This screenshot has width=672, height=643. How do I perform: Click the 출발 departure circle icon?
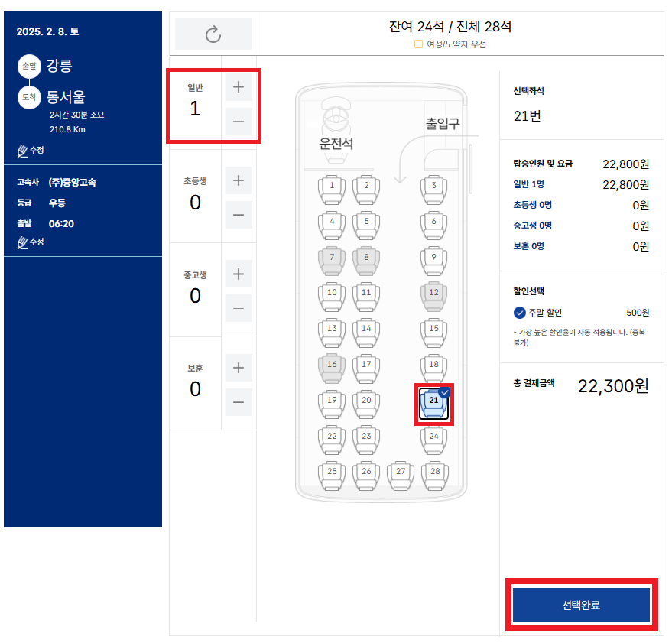click(29, 66)
